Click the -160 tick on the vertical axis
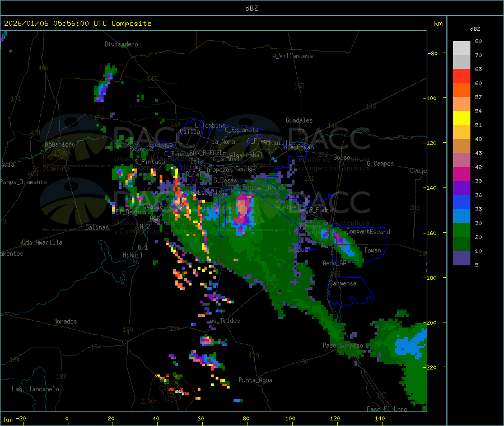This screenshot has width=504, height=426. pos(430,233)
